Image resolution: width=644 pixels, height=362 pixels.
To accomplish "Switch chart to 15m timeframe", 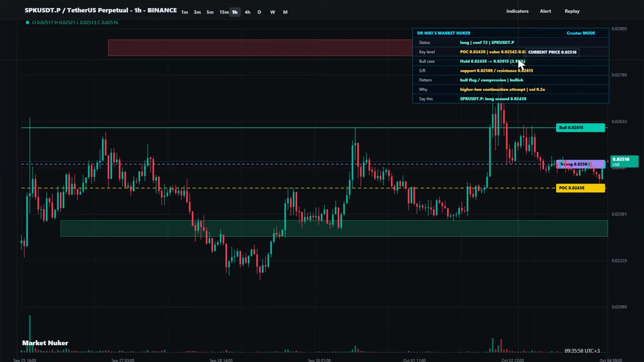I will pyautogui.click(x=223, y=12).
